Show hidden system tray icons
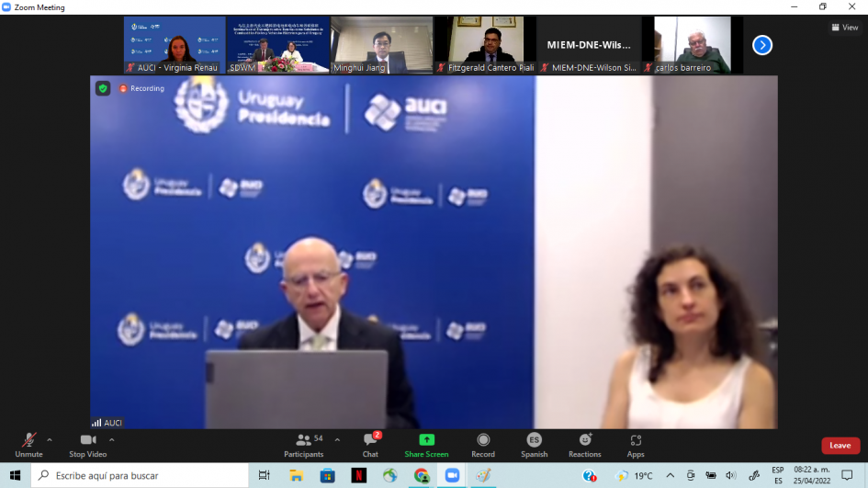This screenshot has height=488, width=868. pyautogui.click(x=671, y=475)
